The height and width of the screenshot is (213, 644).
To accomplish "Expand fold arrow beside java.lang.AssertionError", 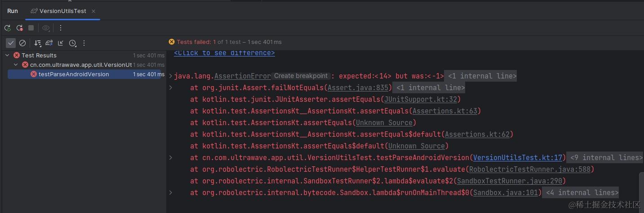I will click(x=170, y=76).
